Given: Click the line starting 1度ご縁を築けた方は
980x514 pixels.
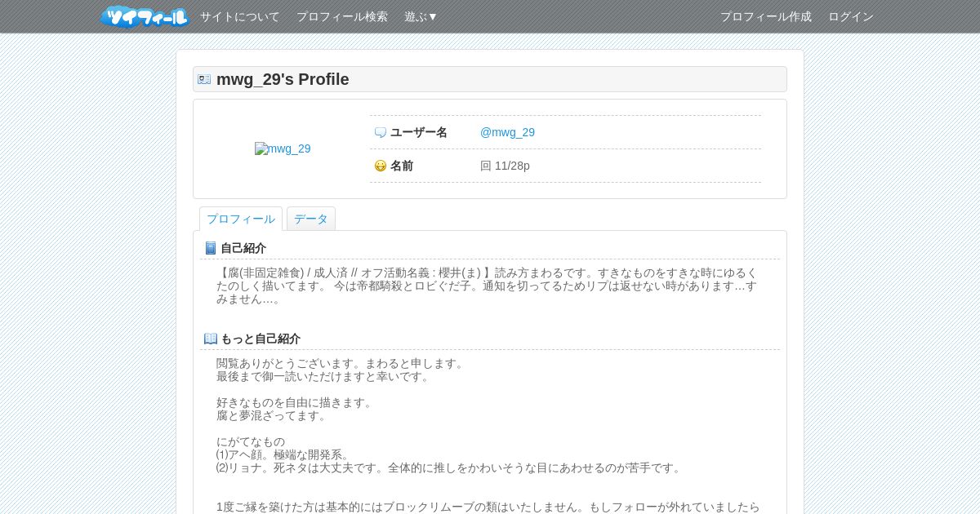Looking at the screenshot, I should click(488, 507).
